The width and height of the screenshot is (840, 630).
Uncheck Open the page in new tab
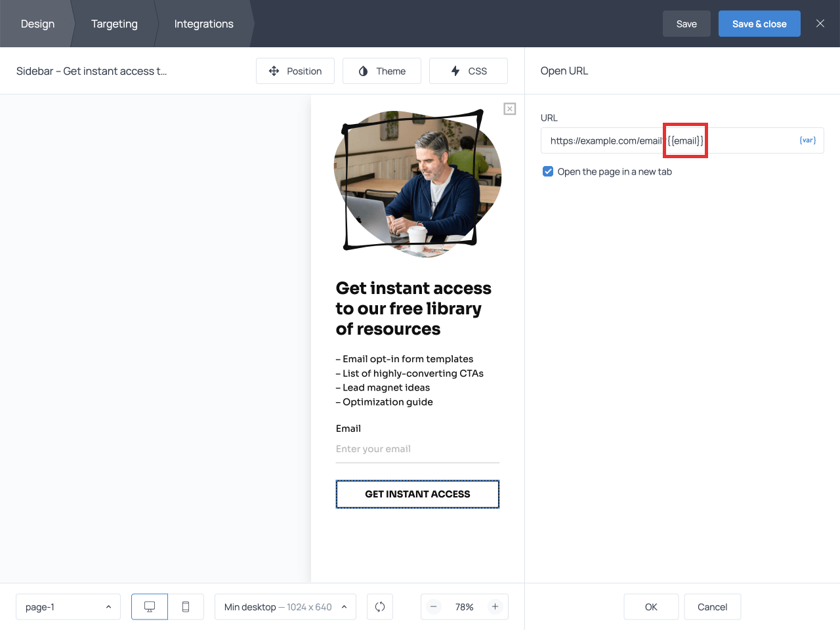pos(548,172)
